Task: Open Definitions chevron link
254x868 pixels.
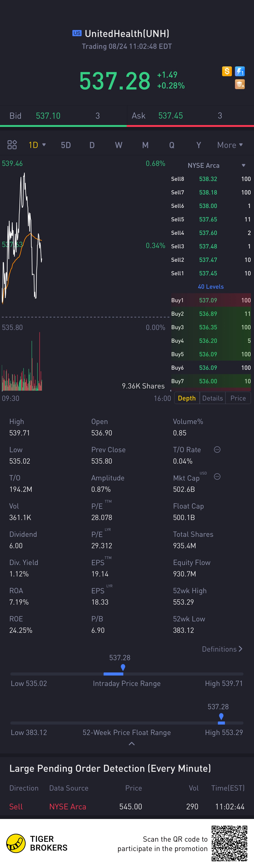Action: pyautogui.click(x=222, y=649)
